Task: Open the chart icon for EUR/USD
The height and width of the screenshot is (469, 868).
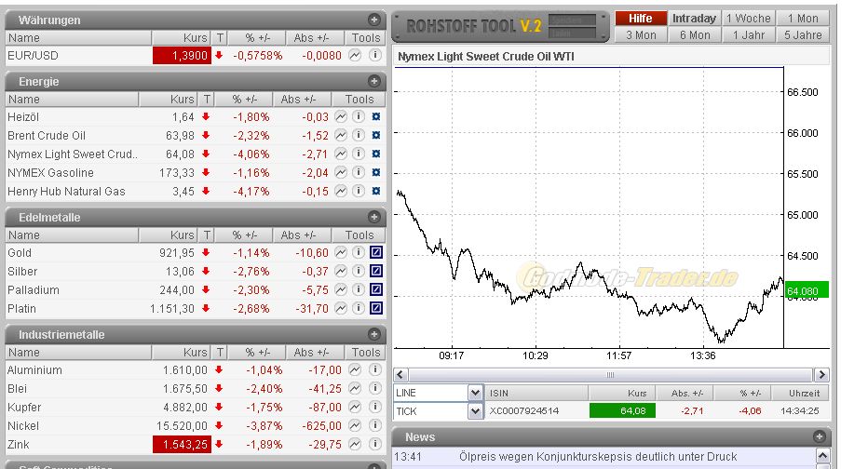Action: pos(355,55)
